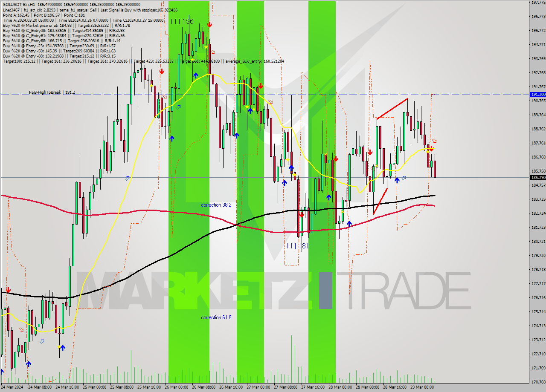Select the 'Line:3467' indicator info line
Image resolution: width=546 pixels, height=392 pixels.
coord(90,10)
